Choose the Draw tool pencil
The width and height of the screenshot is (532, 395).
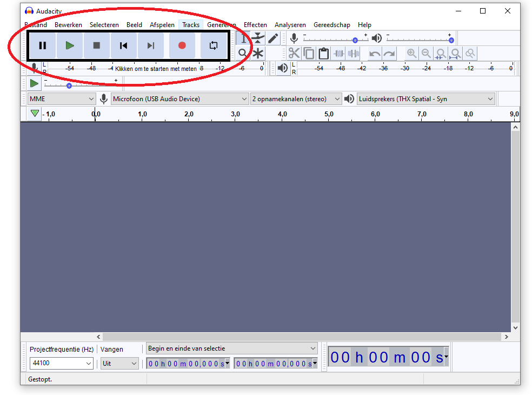pos(273,38)
